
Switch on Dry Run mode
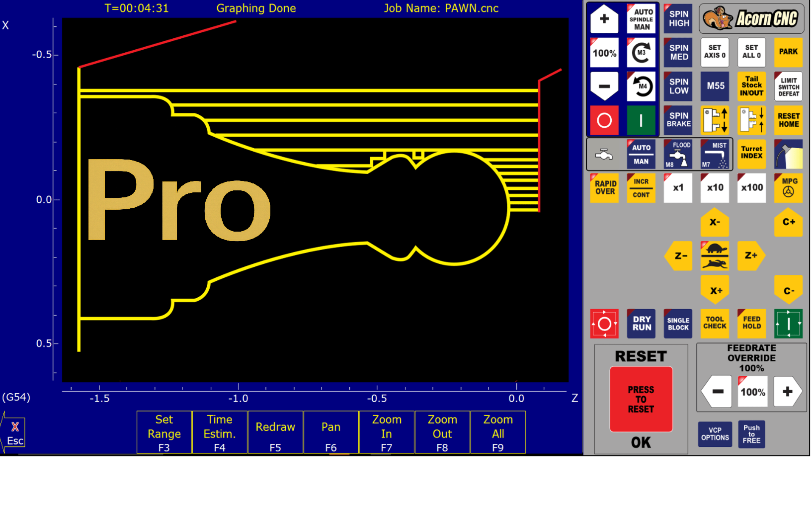(641, 324)
